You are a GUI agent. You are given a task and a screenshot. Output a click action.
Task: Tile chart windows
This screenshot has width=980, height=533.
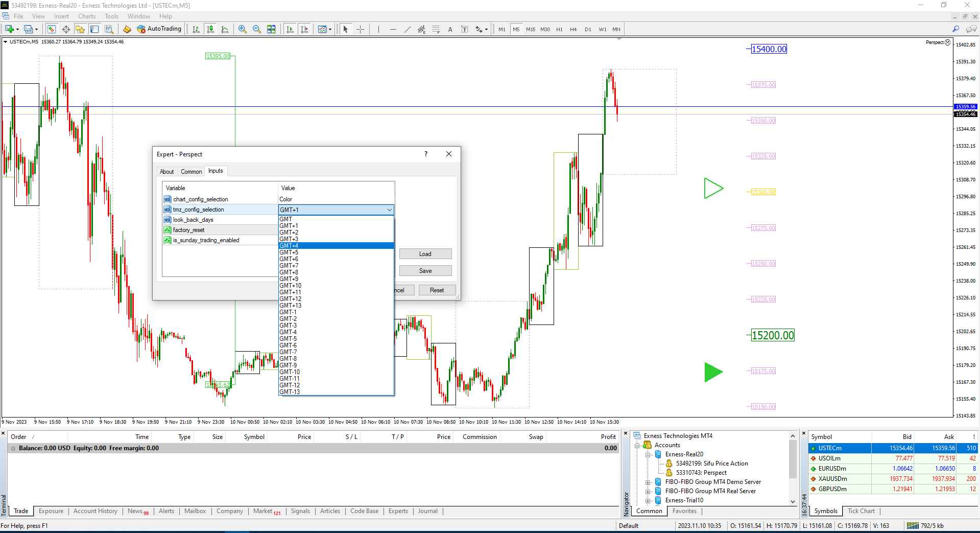271,29
